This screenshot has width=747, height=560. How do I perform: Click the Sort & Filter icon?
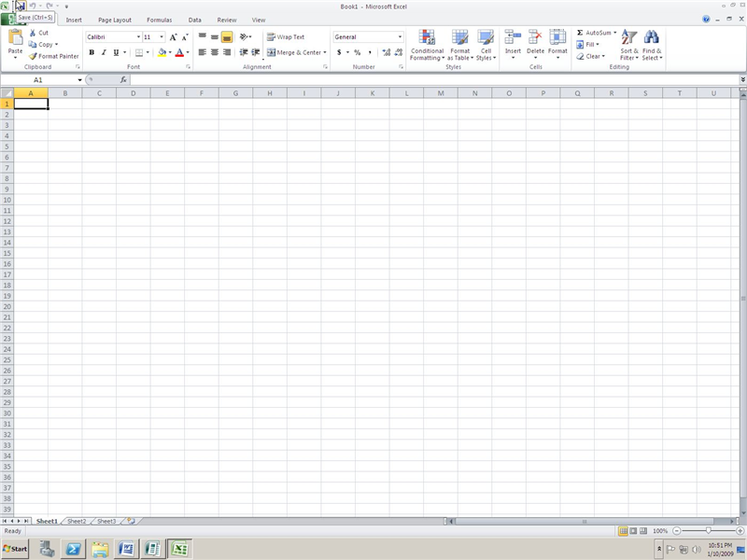tap(629, 44)
